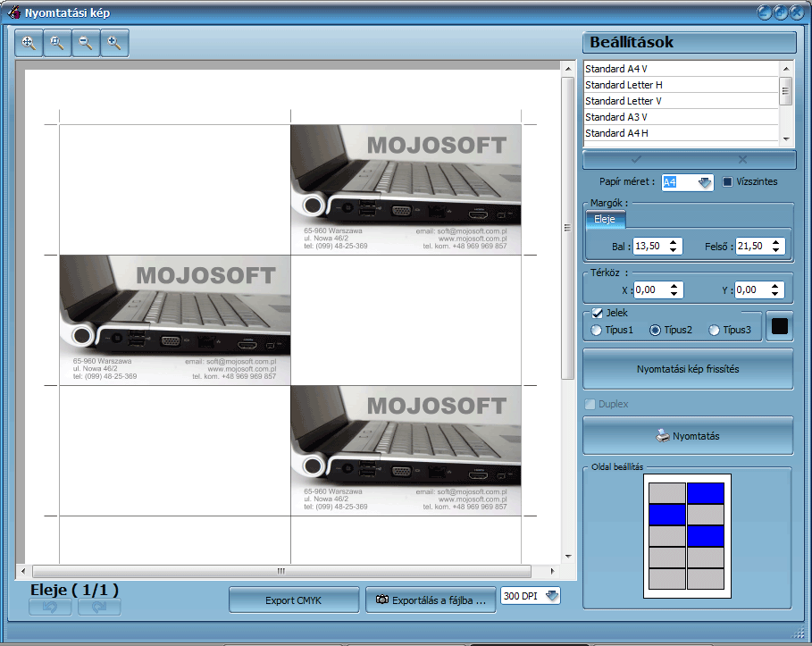Select the Standard Letter V preset
812x646 pixels.
pos(681,101)
